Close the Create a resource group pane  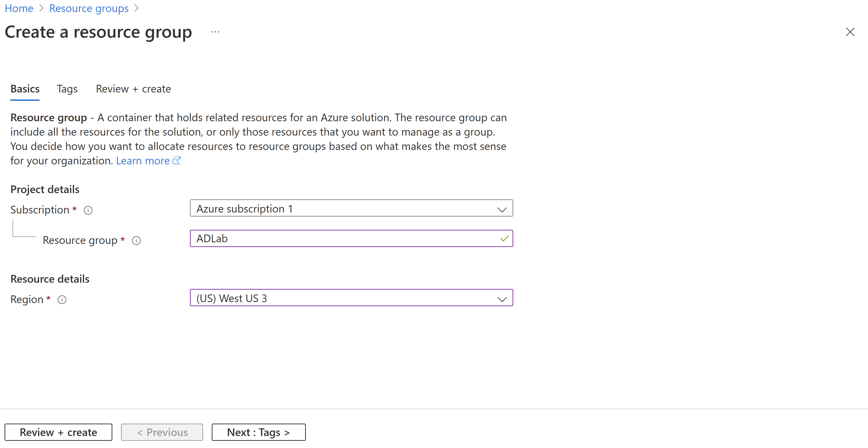pos(850,32)
